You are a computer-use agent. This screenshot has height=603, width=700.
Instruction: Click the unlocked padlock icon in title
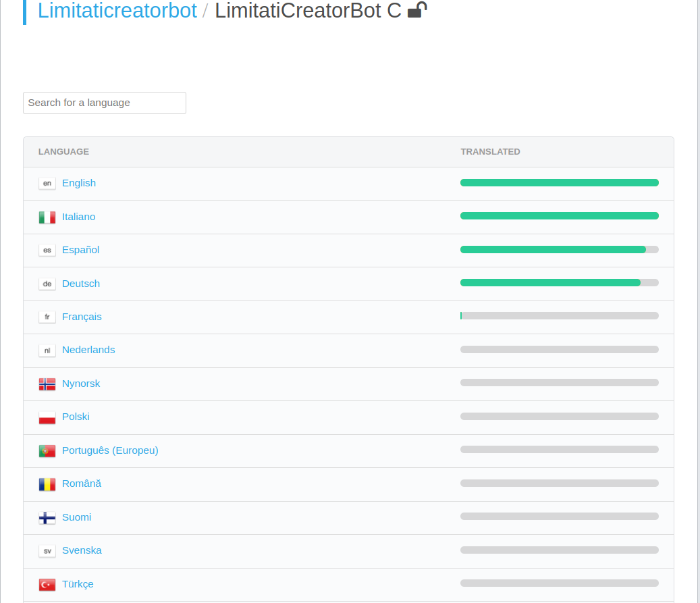point(417,10)
